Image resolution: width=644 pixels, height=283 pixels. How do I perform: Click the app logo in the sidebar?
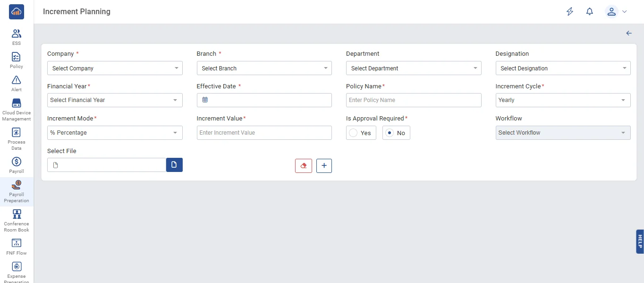(x=17, y=12)
